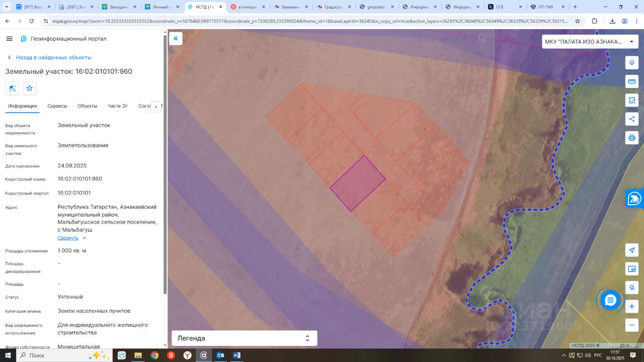Viewport: 644px width, 362px height.
Task: Open Yandex Browser from the taskbar
Action: tap(187, 355)
